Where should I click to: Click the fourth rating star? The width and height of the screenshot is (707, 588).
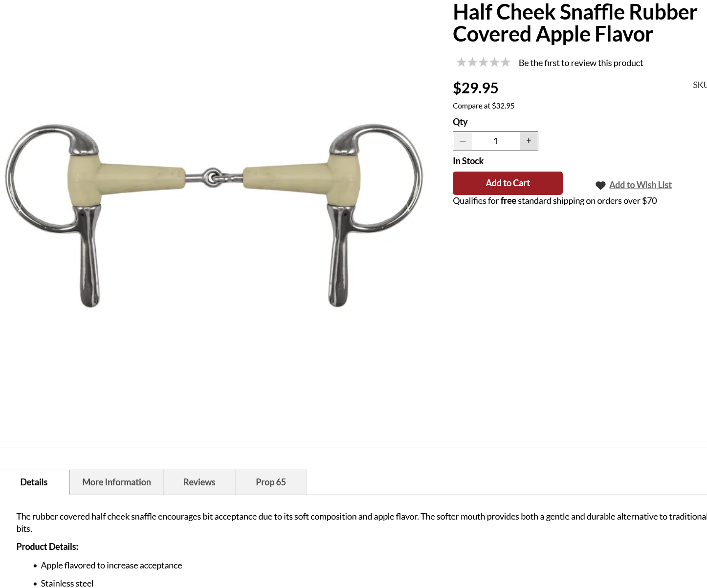click(x=494, y=62)
